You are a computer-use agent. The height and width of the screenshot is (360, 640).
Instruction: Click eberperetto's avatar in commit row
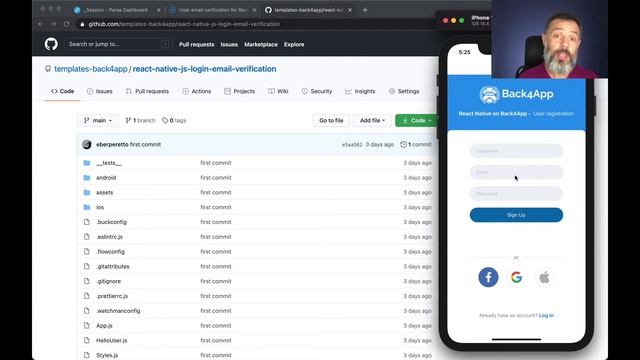tap(87, 144)
